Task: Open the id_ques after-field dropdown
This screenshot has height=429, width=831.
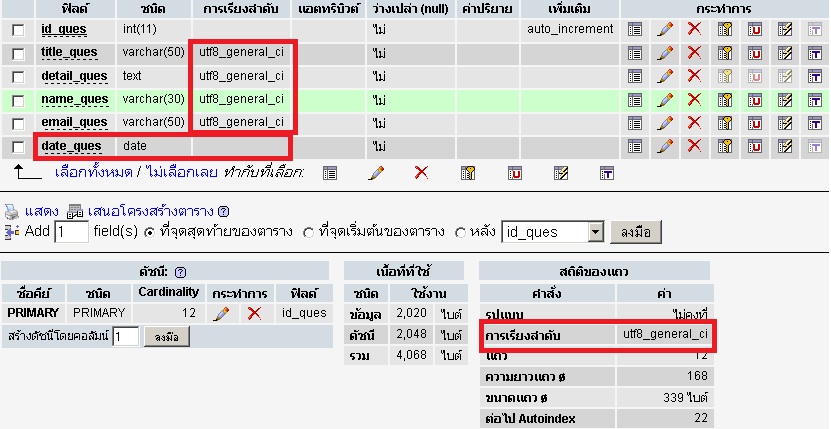Action: tap(553, 232)
